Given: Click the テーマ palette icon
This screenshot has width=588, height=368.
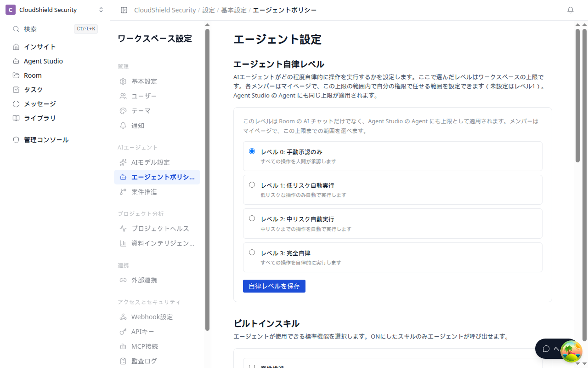Looking at the screenshot, I should pyautogui.click(x=123, y=111).
